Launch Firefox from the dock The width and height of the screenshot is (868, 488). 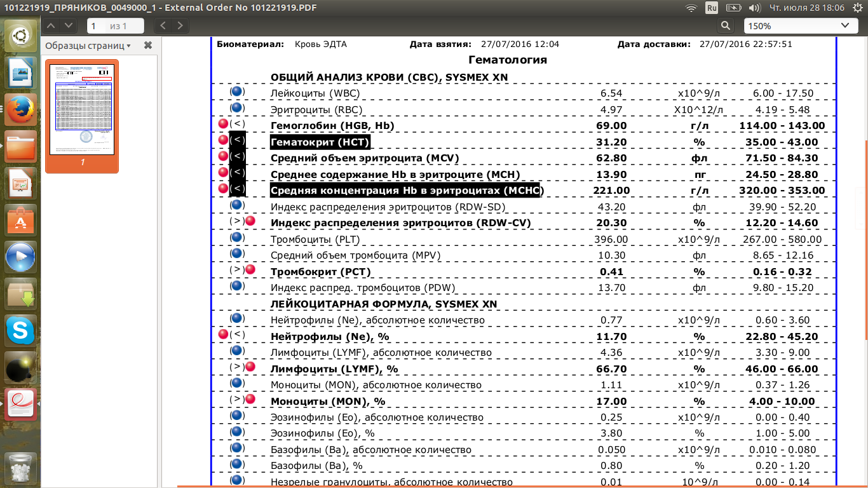click(x=21, y=109)
